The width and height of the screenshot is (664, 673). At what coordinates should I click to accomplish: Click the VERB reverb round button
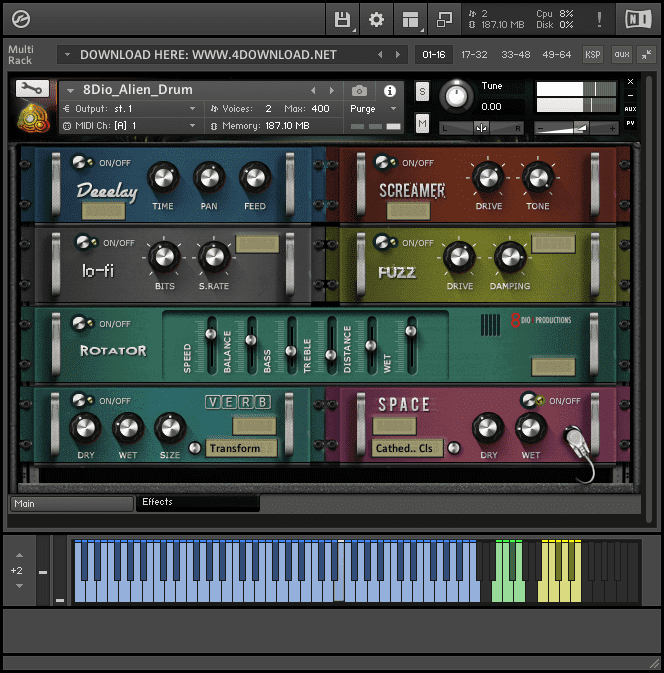195,448
